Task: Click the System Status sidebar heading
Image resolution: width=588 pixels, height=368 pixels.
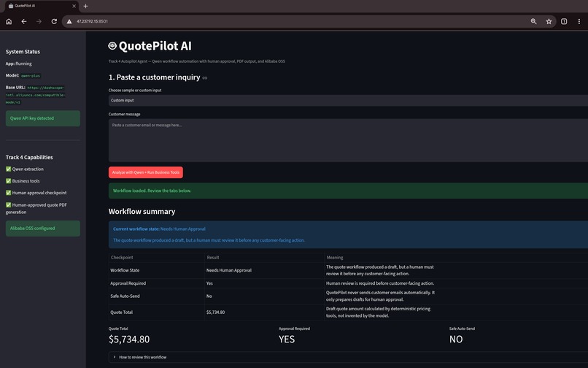Action: pos(23,52)
